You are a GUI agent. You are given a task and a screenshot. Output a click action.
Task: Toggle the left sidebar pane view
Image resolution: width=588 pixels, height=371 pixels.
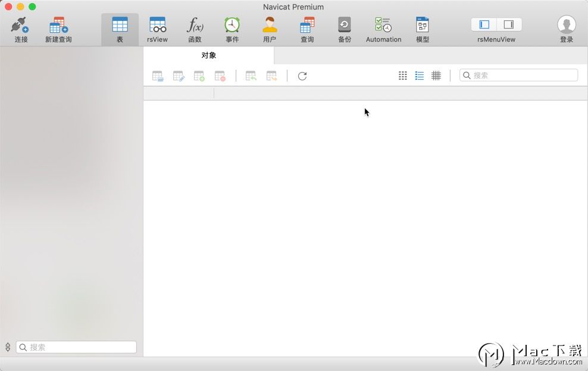(484, 25)
